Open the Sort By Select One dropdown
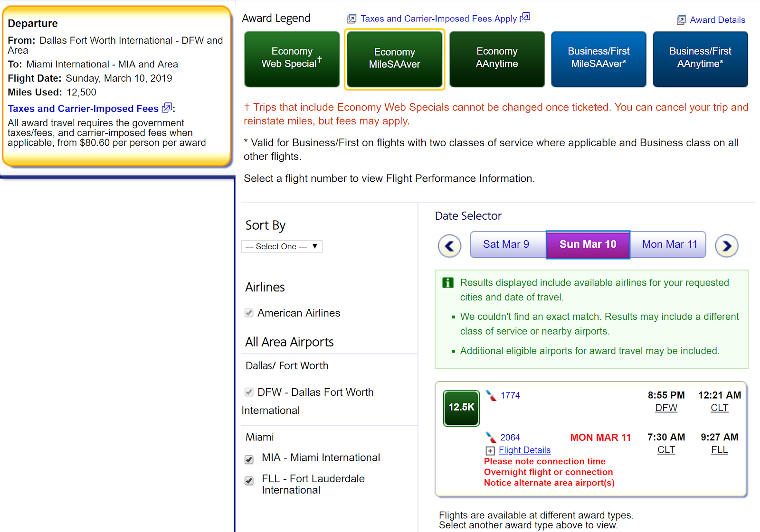760x532 pixels. pos(282,246)
